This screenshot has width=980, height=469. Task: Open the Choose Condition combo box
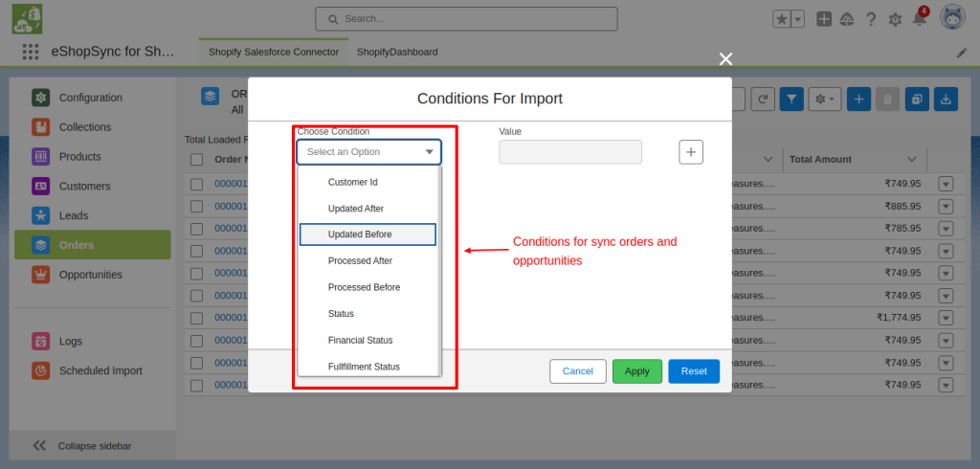(368, 152)
